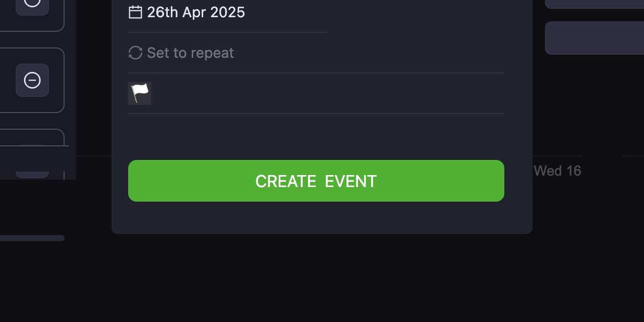Enable the Set to repeat option
644x322 pixels.
coord(190,53)
